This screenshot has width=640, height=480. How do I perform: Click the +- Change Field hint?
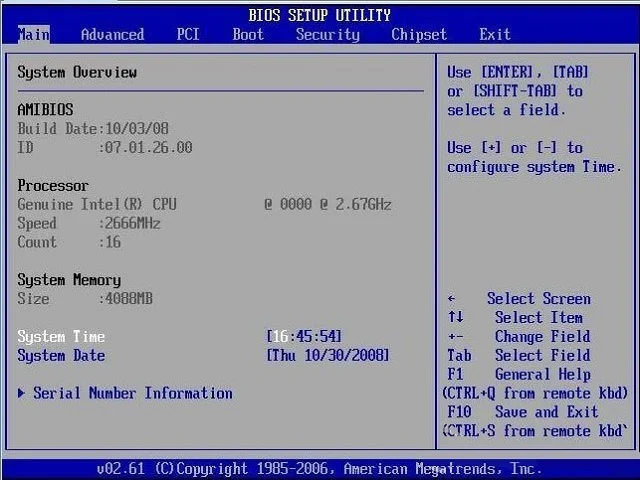click(x=519, y=336)
